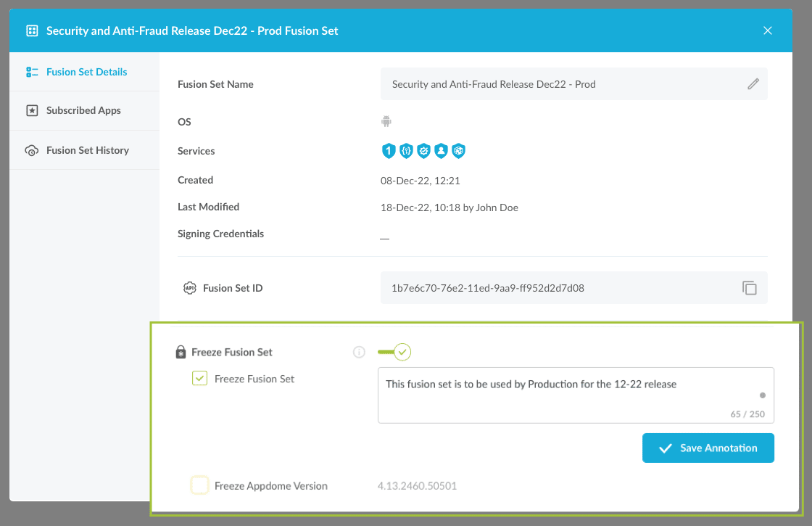
Task: Uncheck the Freeze Fusion Set checkbox
Action: (199, 379)
